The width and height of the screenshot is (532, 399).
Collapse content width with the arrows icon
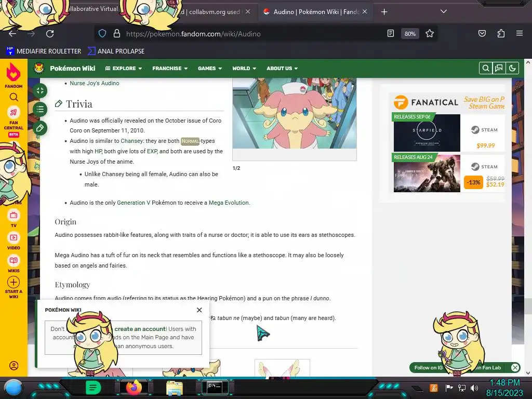click(x=40, y=90)
